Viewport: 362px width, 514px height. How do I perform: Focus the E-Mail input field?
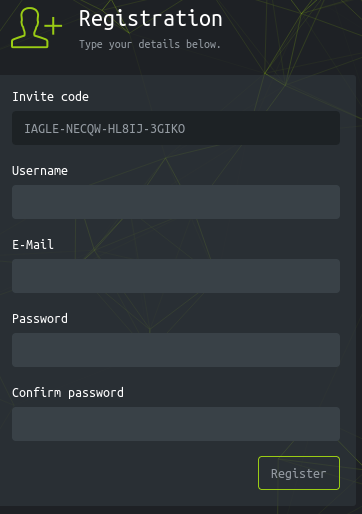coord(176,276)
